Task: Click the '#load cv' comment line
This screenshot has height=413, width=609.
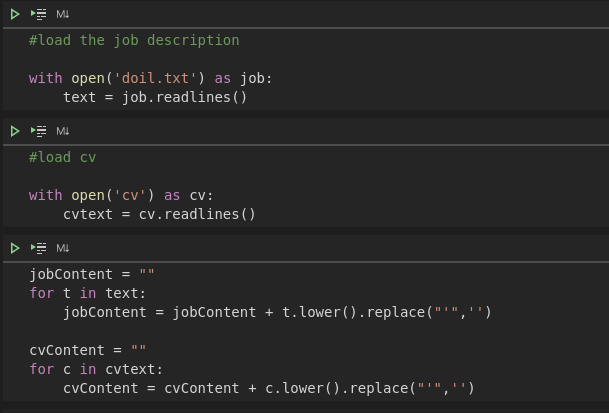Action: point(63,158)
